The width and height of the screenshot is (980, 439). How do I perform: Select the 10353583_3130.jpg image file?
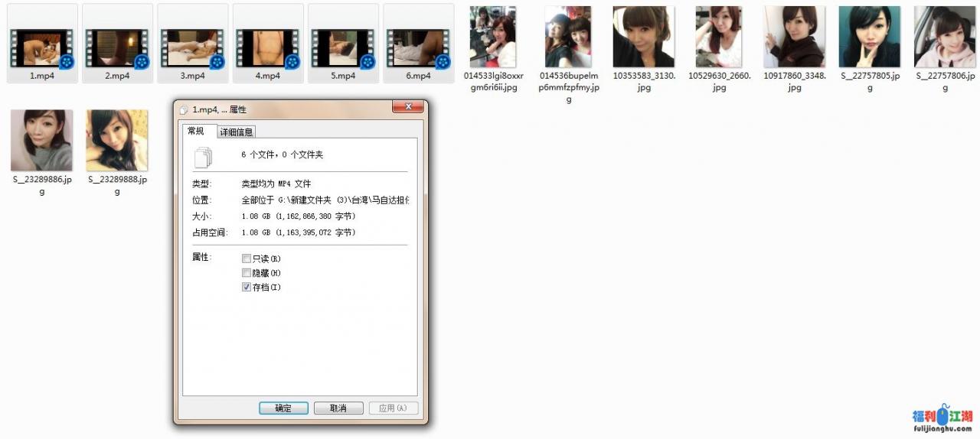pos(643,38)
